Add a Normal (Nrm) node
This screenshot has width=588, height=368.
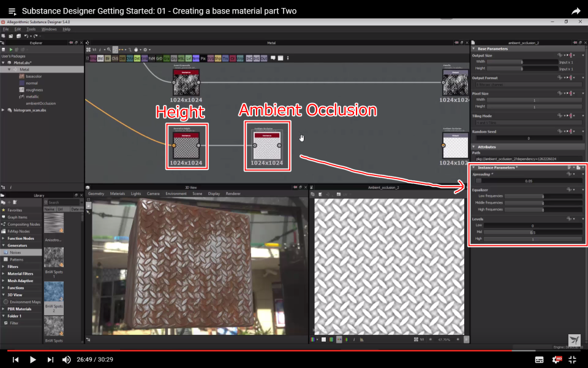[x=196, y=58]
